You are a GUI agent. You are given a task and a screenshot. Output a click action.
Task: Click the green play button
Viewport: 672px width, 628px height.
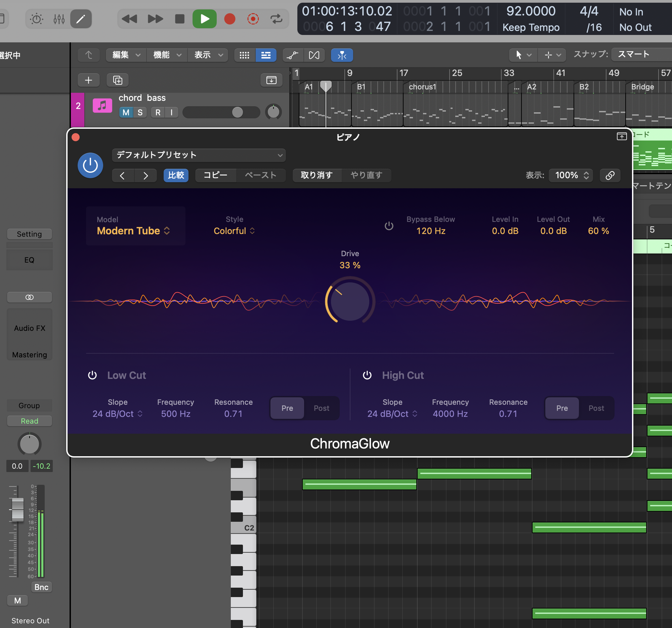coord(205,19)
